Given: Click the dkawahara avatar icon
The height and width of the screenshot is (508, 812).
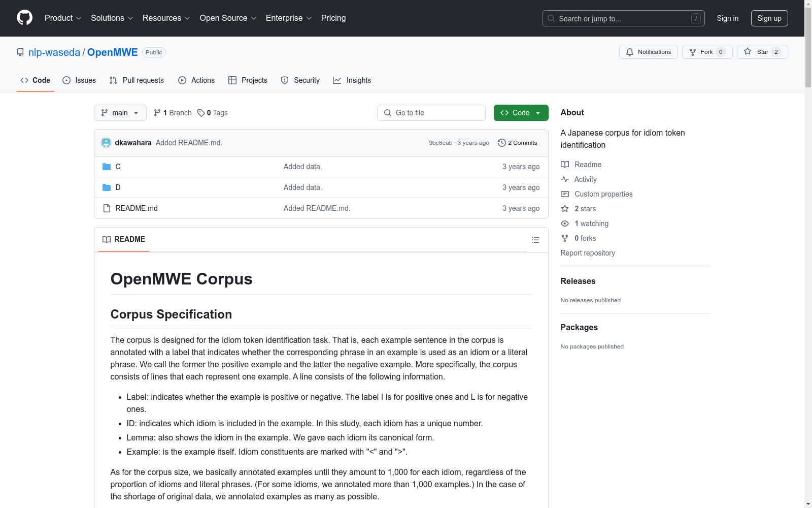Looking at the screenshot, I should point(106,143).
